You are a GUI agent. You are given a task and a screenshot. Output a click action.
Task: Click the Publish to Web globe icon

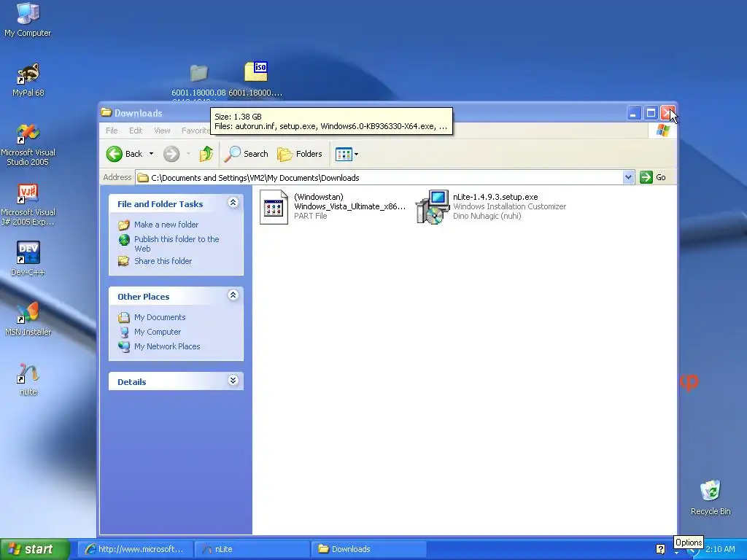coord(124,239)
